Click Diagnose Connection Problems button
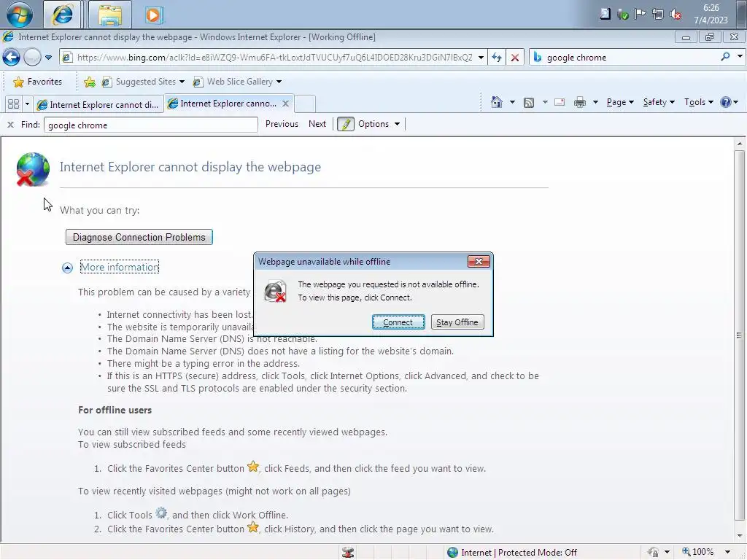747x560 pixels. point(139,237)
